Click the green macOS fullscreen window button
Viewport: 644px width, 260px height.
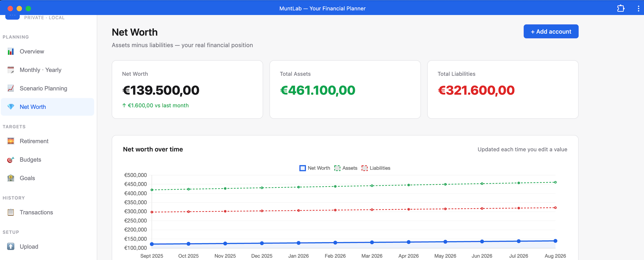(28, 8)
